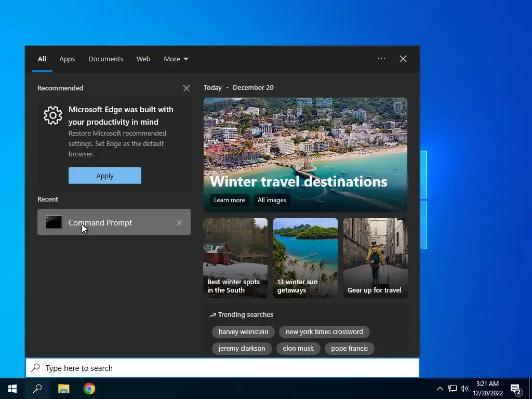Switch to the Apps tab
Viewport: 532px width, 399px height.
(x=67, y=59)
